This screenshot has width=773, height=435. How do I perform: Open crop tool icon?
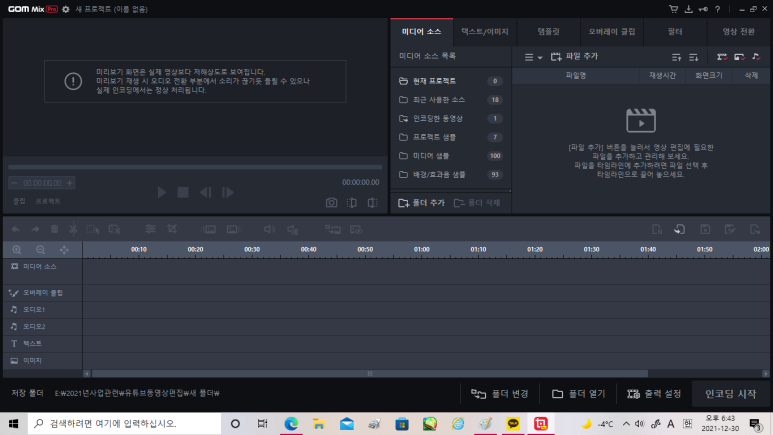coord(172,229)
